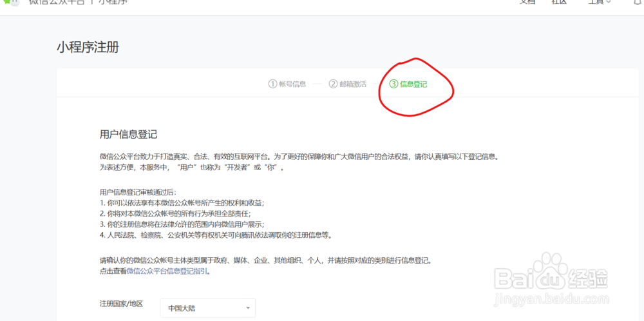
Task: Click the line starting 4. 人民法院
Action: point(215,235)
